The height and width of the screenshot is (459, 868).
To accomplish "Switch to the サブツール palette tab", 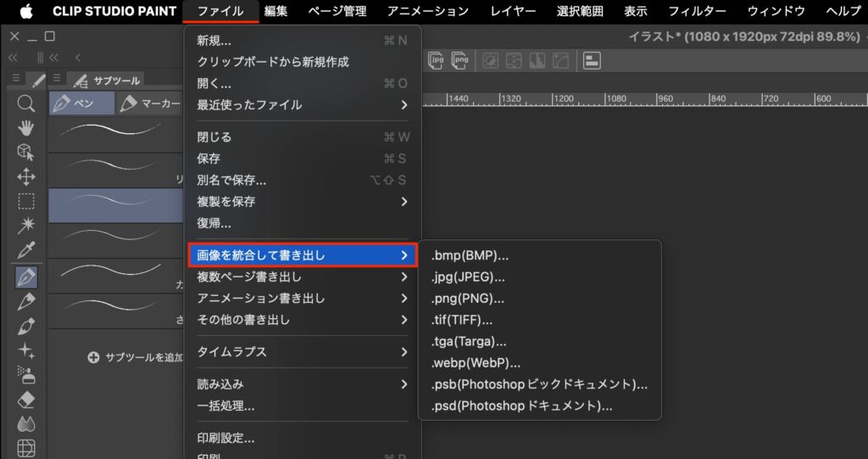I will point(107,81).
